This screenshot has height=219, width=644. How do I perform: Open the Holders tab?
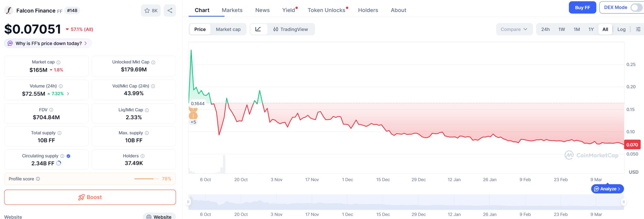[x=368, y=10]
